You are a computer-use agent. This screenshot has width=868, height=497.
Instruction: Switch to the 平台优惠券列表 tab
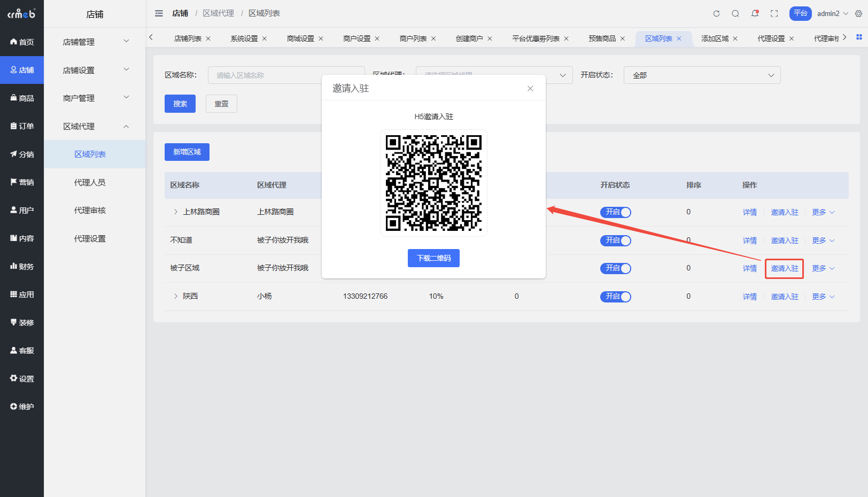(536, 38)
